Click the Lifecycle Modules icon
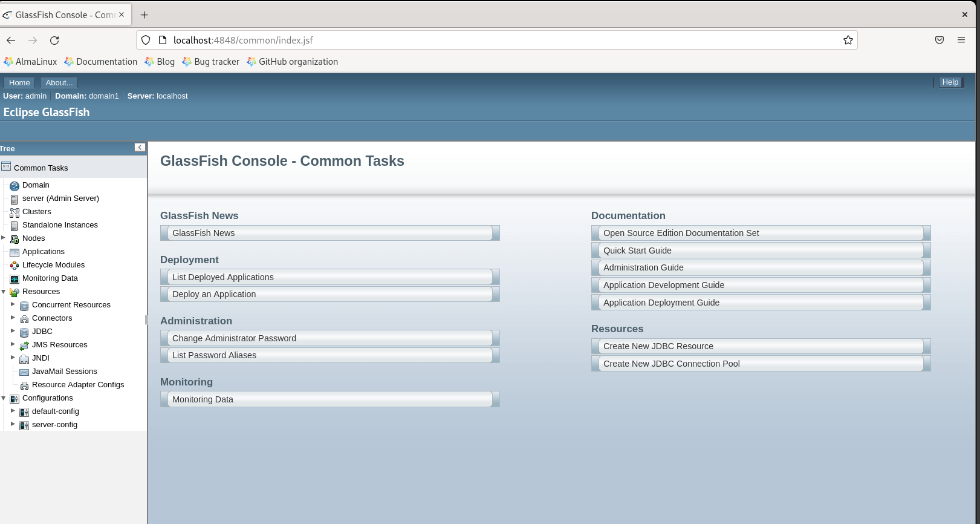The height and width of the screenshot is (524, 980). [x=15, y=266]
